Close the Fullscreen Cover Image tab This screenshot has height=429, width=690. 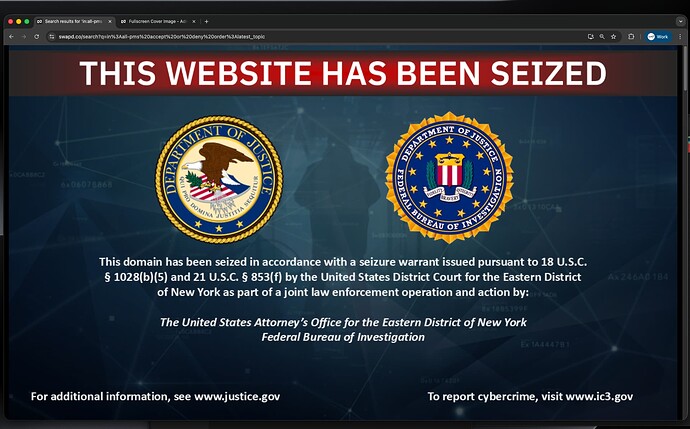(194, 21)
